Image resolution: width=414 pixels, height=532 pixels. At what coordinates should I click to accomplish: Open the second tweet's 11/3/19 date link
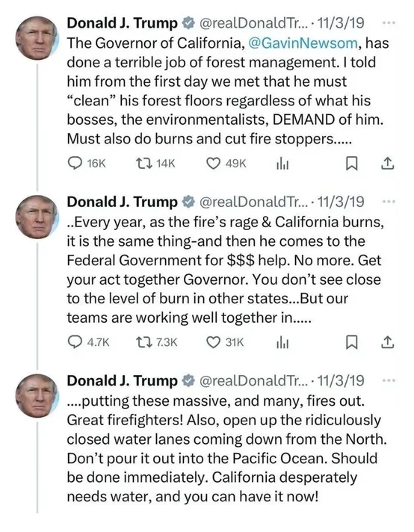341,202
